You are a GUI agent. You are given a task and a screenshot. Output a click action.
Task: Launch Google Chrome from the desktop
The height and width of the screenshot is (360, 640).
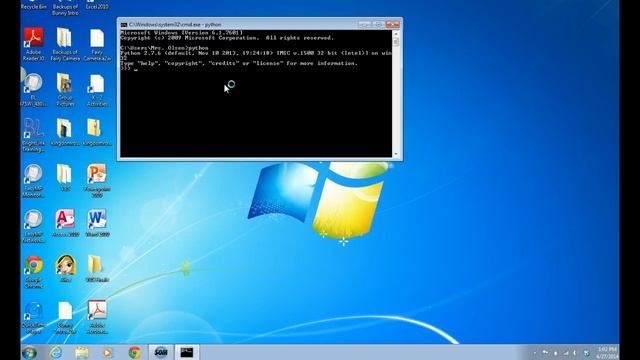tap(33, 272)
